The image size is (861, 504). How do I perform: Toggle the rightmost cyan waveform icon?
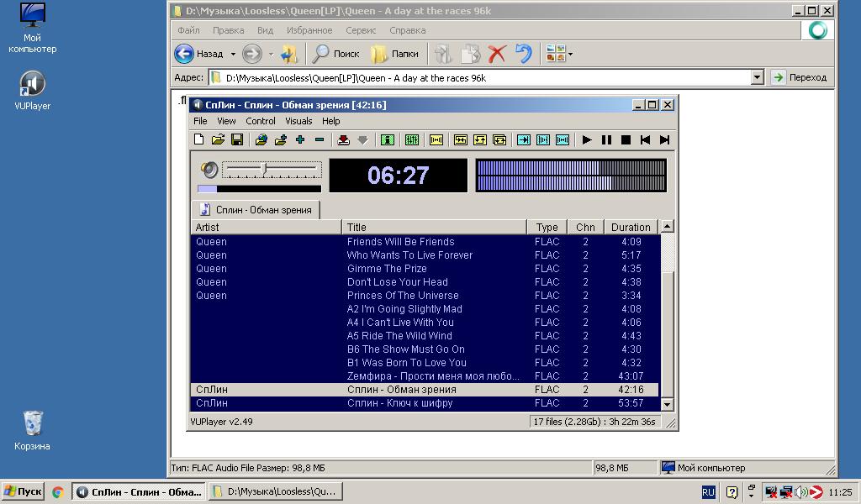point(563,139)
